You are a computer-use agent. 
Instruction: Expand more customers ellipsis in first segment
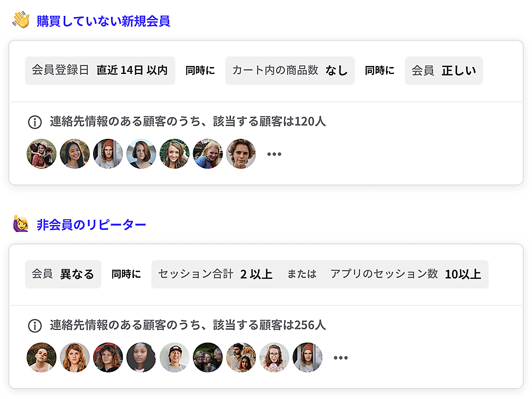274,154
